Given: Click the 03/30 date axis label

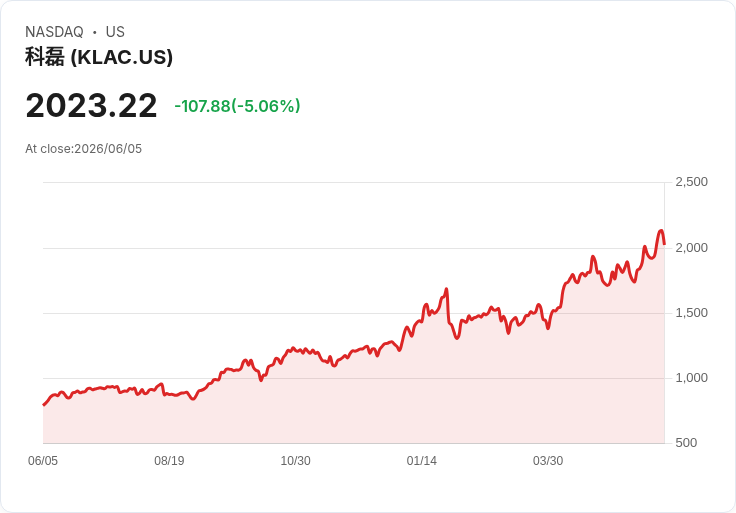Looking at the screenshot, I should pyautogui.click(x=548, y=461).
